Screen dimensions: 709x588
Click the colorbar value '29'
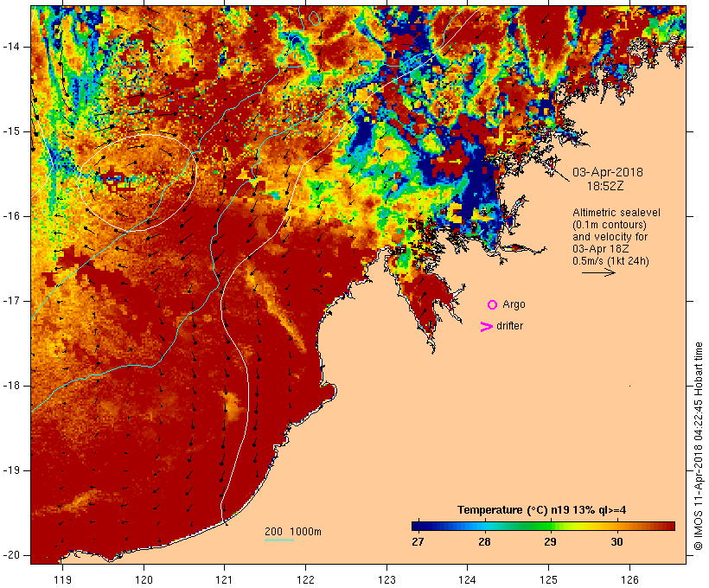click(x=550, y=542)
